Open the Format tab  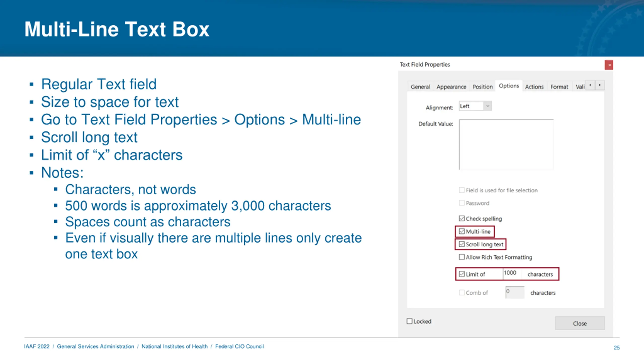click(x=559, y=87)
